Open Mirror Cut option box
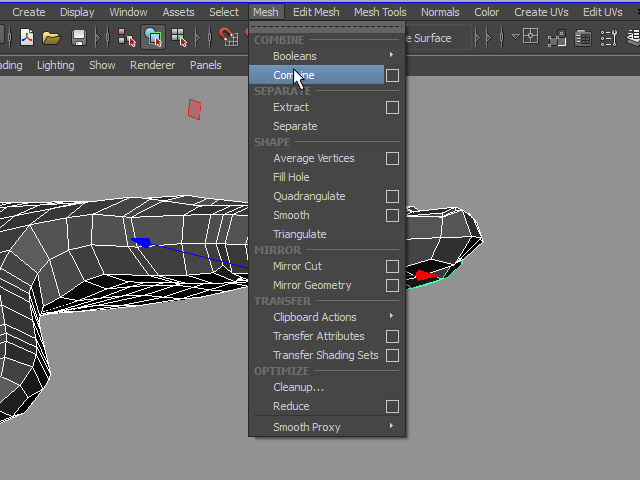640x480 pixels. pyautogui.click(x=392, y=267)
